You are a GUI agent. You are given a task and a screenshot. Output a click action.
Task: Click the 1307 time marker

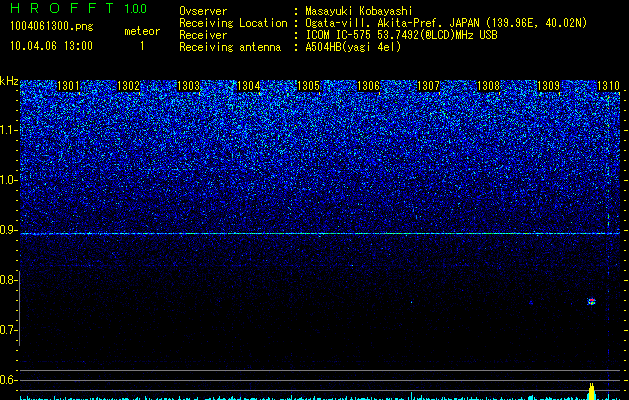coord(428,86)
